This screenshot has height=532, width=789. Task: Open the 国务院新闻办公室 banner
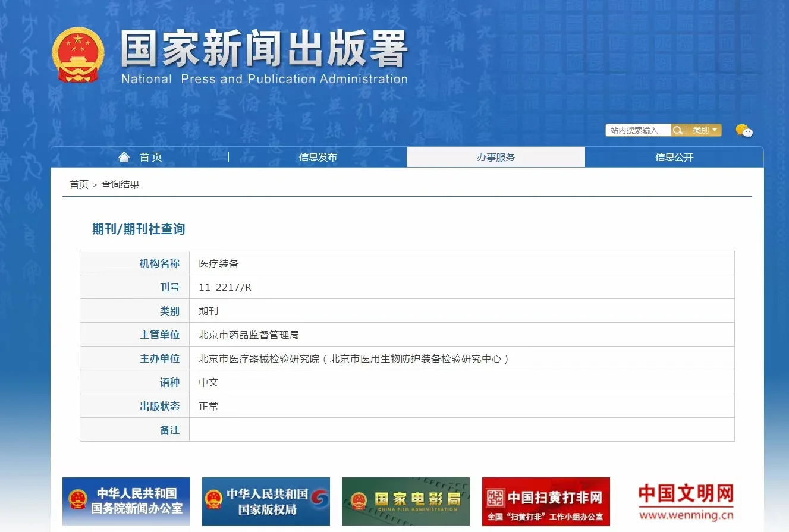pyautogui.click(x=126, y=502)
